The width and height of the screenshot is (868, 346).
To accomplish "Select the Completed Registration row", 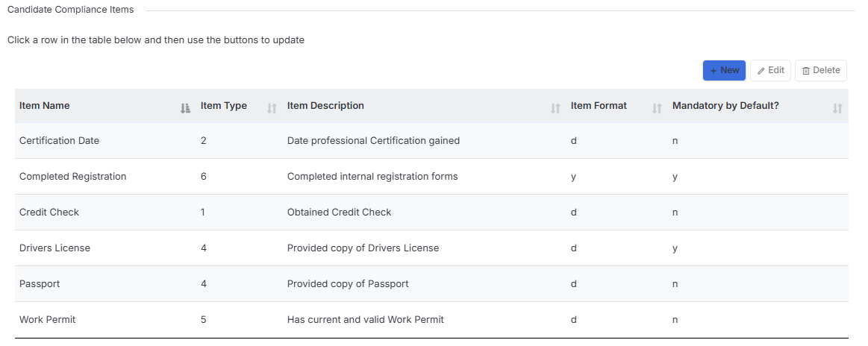I will (x=431, y=176).
